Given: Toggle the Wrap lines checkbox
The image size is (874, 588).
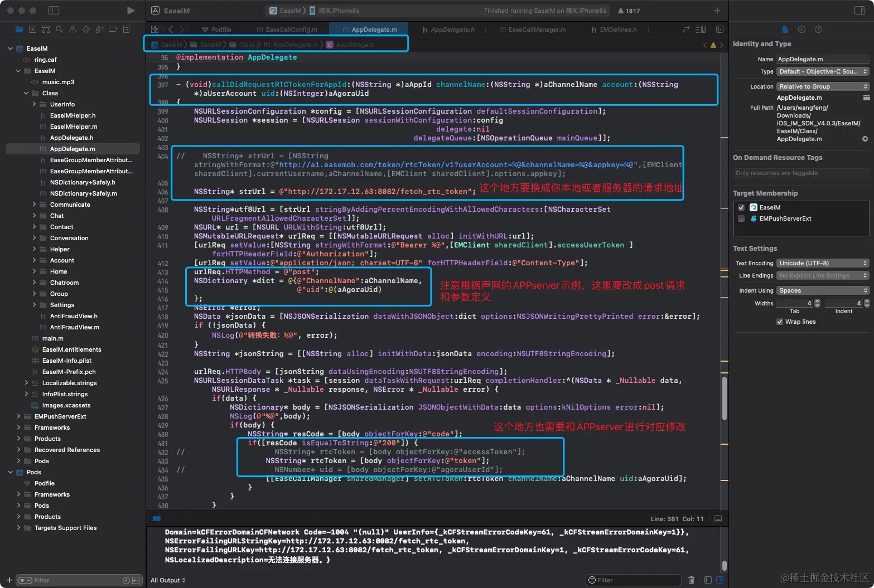Looking at the screenshot, I should [780, 322].
